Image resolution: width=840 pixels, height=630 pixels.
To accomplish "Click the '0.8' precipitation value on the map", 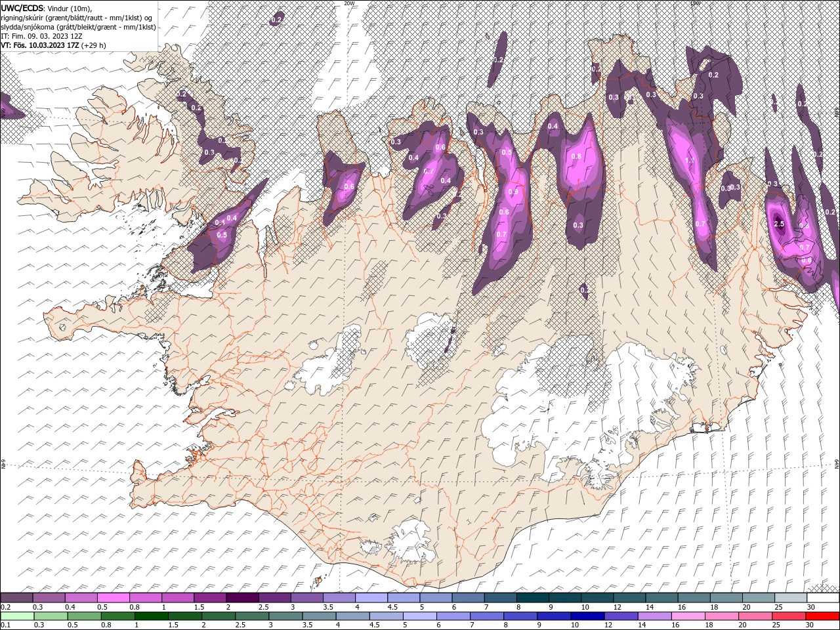I will tap(576, 156).
